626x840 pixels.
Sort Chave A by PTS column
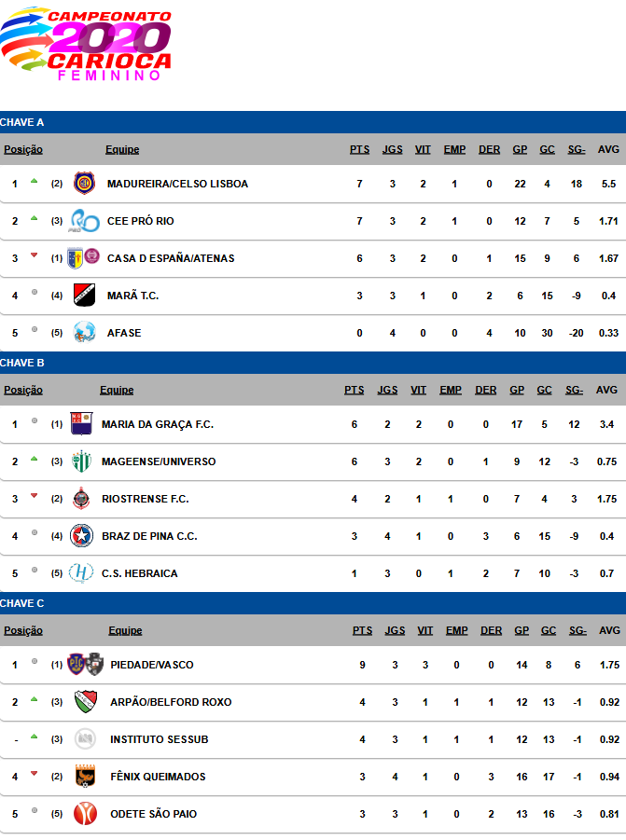tap(359, 149)
